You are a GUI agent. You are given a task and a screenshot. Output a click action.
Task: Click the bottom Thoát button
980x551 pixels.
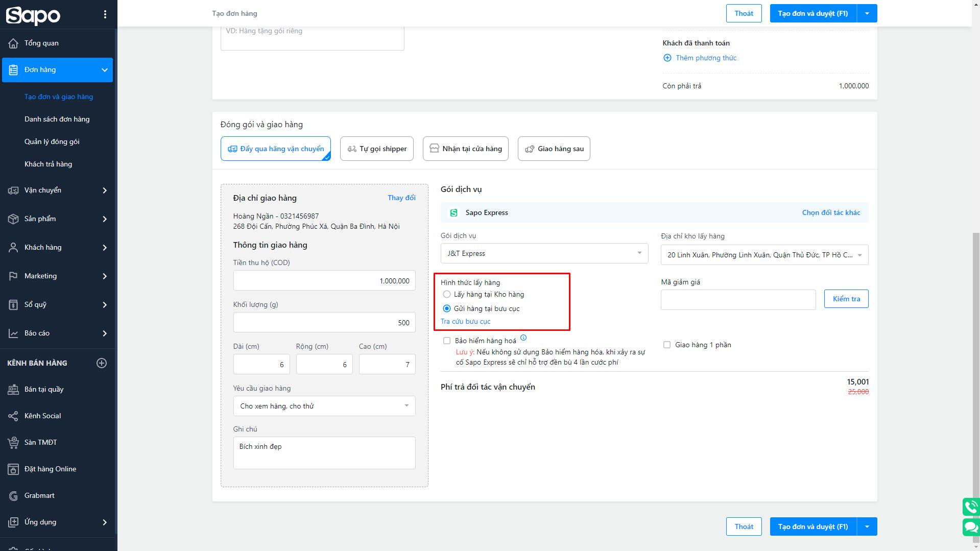[744, 526]
